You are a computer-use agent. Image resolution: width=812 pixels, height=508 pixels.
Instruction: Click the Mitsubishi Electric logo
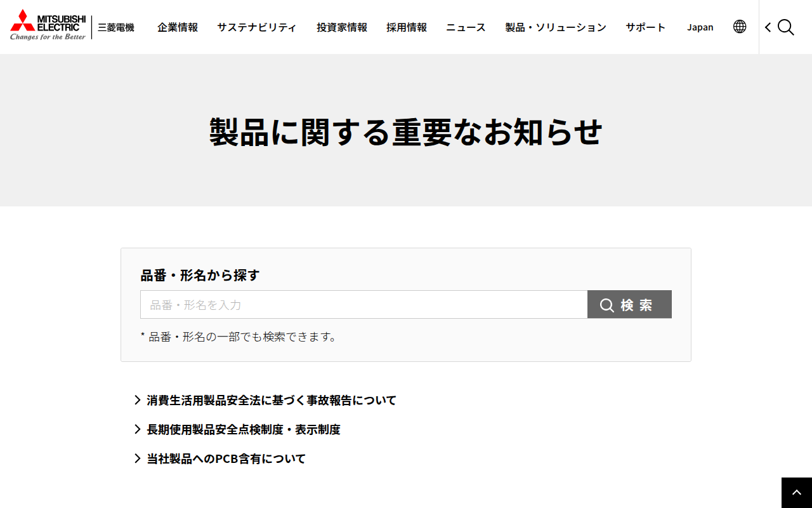click(x=48, y=25)
